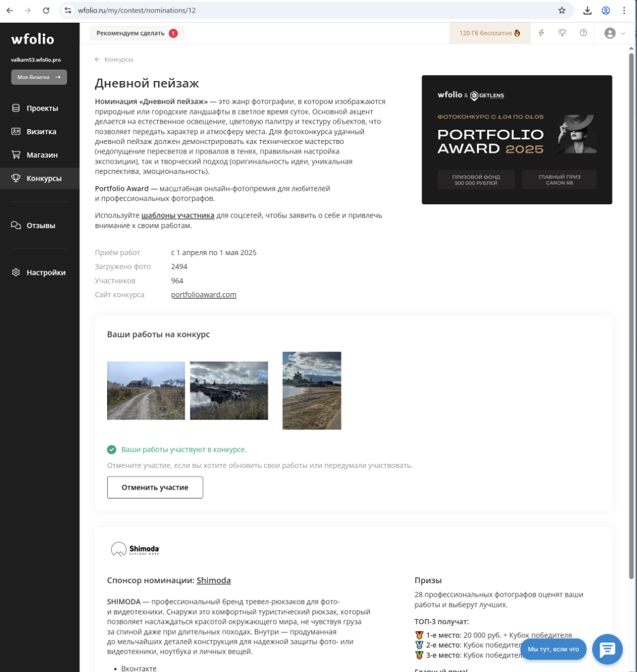Open Настройки in sidebar

click(x=39, y=272)
